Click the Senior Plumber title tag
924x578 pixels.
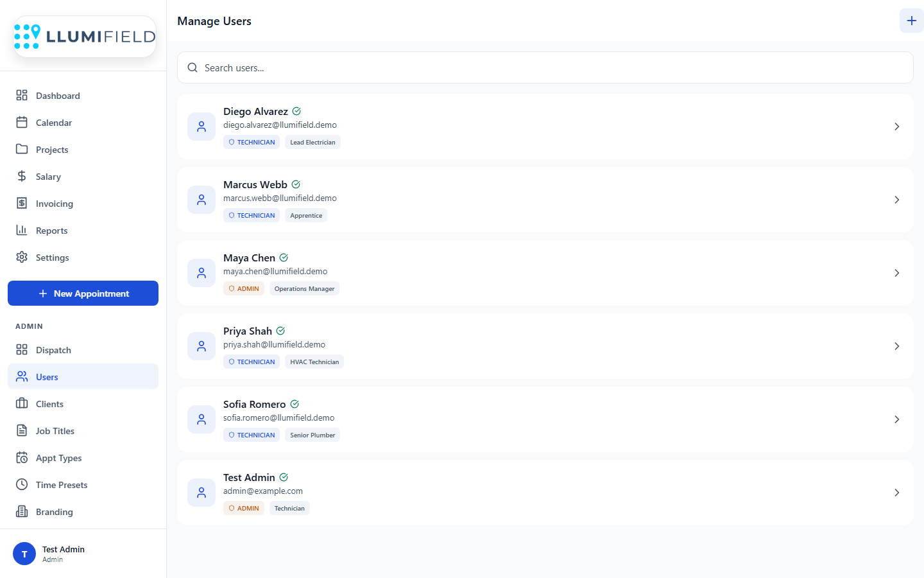click(312, 435)
